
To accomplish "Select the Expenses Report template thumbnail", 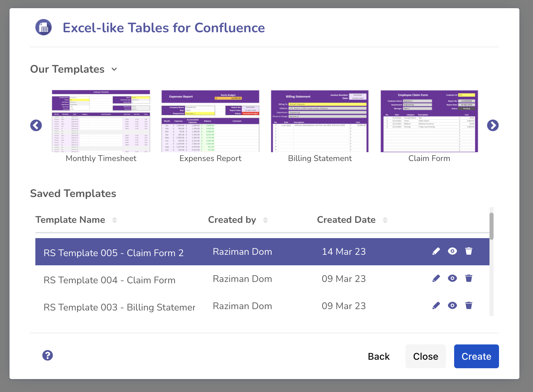I will click(210, 121).
